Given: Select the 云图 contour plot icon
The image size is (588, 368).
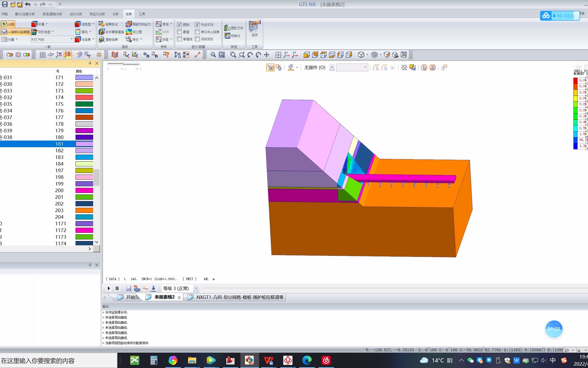Looking at the screenshot, I should (x=8, y=24).
